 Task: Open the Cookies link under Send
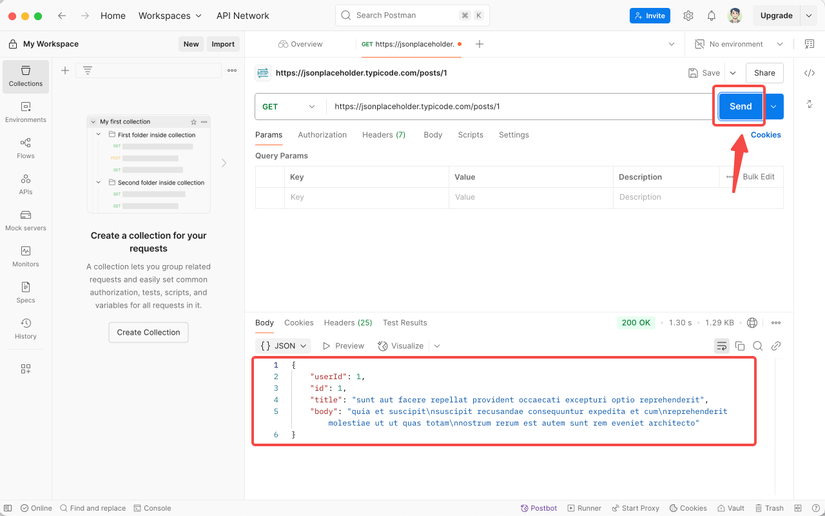766,135
